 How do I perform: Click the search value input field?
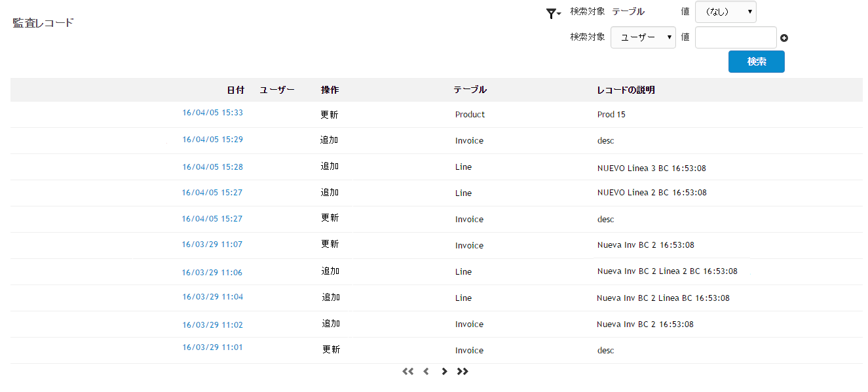tap(736, 37)
